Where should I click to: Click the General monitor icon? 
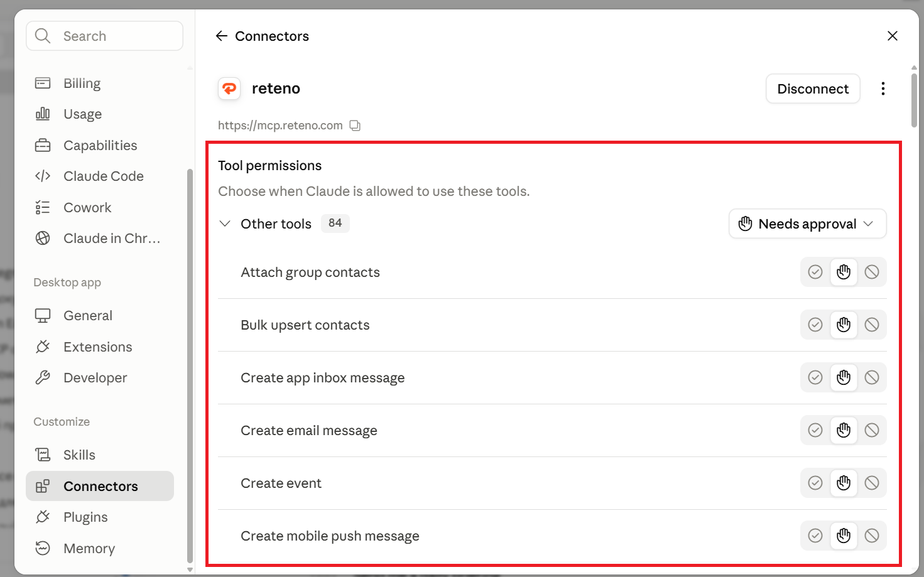coord(43,315)
